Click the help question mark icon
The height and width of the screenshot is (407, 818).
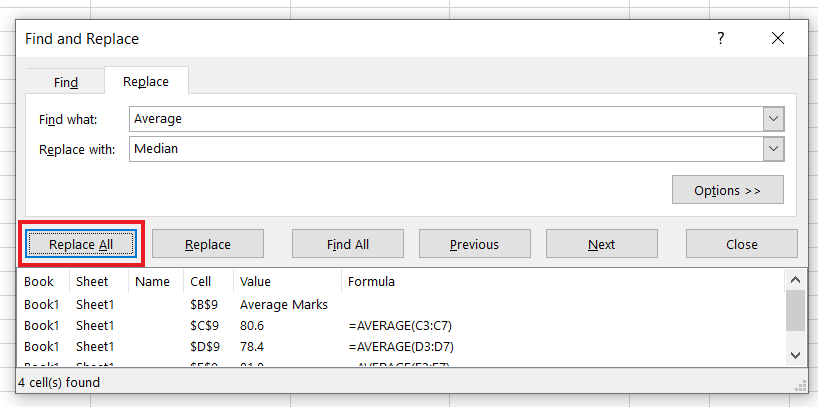[720, 38]
